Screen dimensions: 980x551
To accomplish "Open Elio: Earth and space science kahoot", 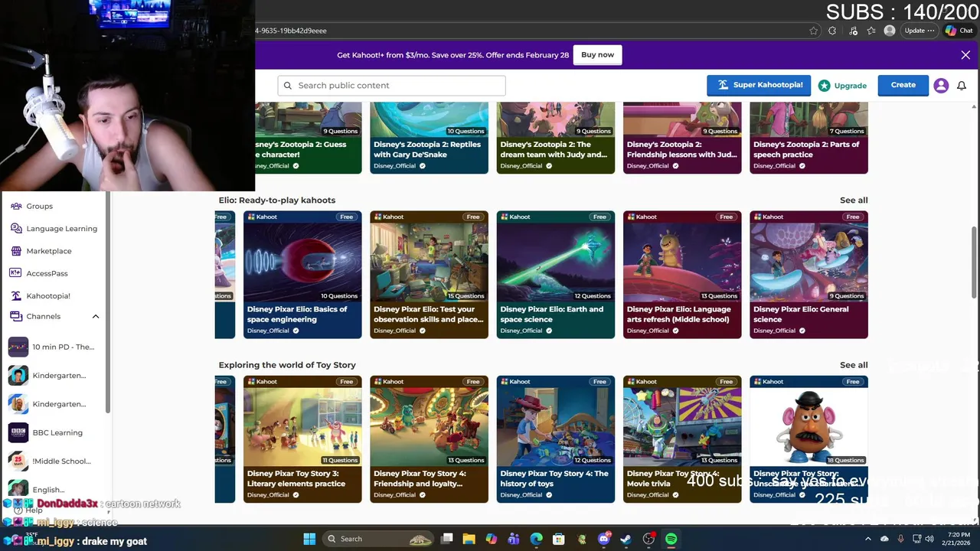I will tap(555, 275).
